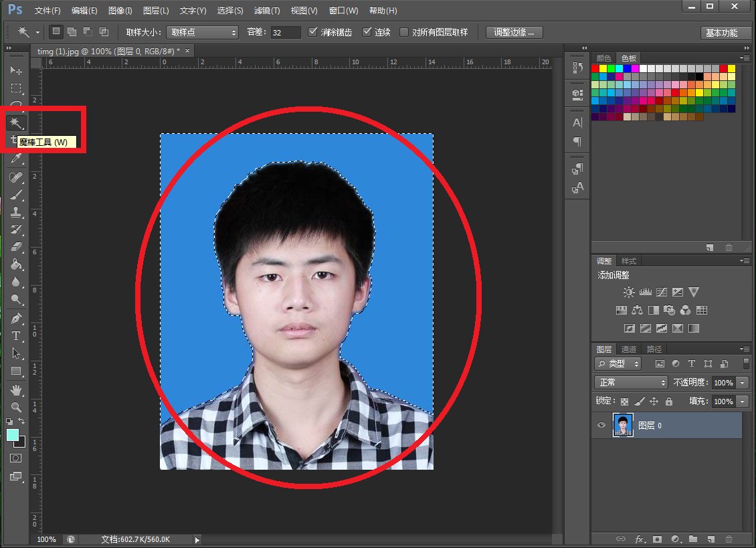
Task: Click the delete layer trash icon
Action: 729,539
